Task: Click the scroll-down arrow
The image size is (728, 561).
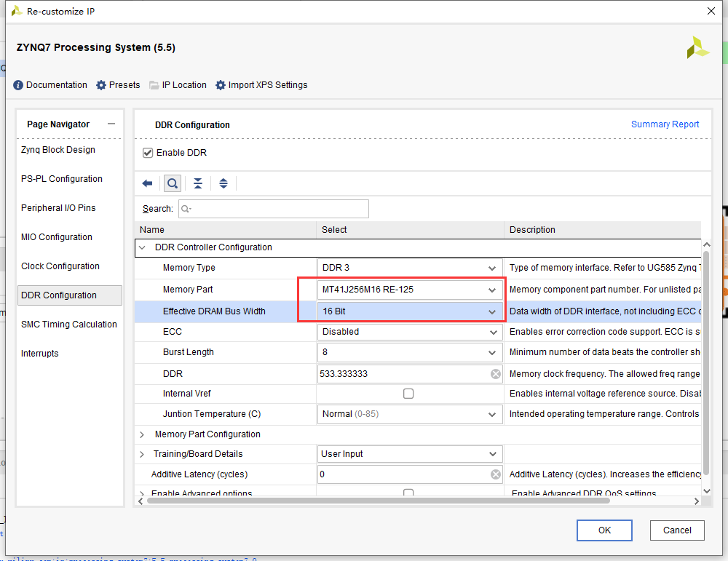Action: click(x=707, y=491)
